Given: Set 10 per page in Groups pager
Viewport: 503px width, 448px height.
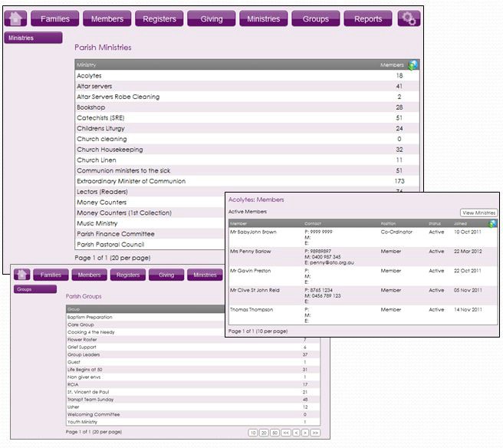Looking at the screenshot, I should point(253,433).
